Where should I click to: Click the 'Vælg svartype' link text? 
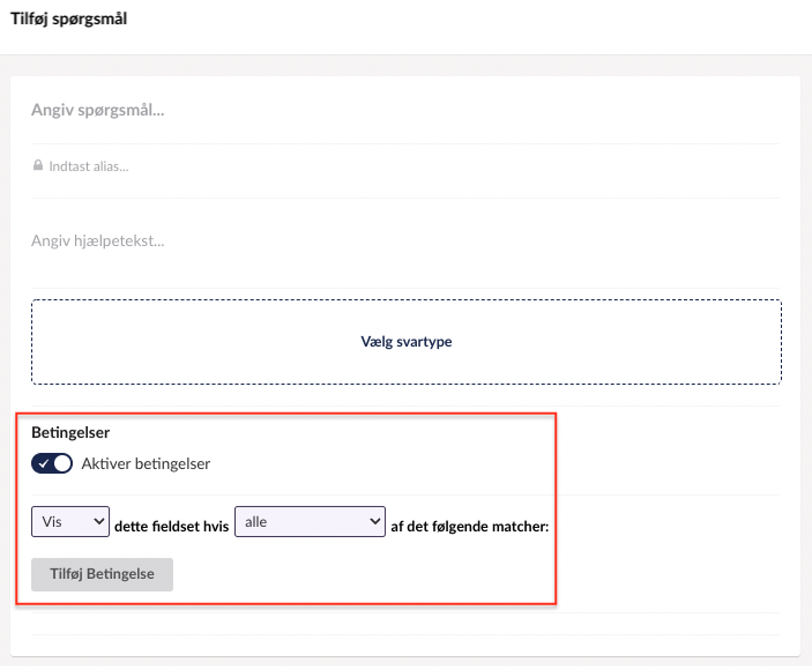coord(406,342)
